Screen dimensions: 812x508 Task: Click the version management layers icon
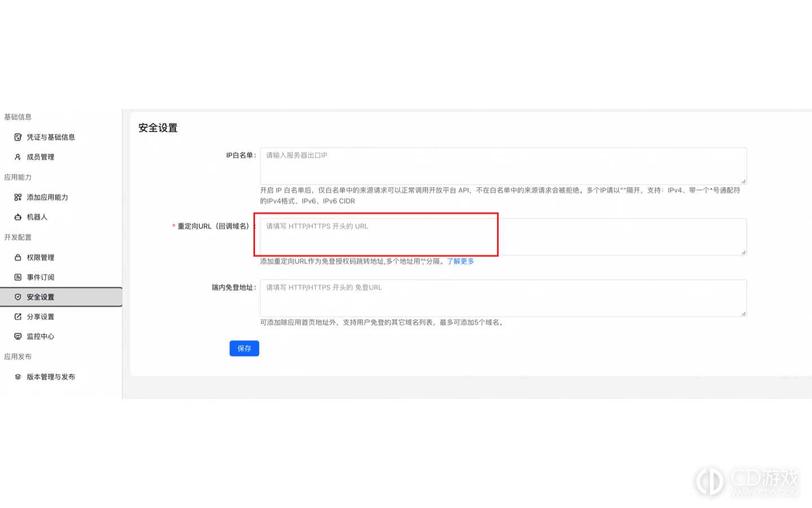pos(18,377)
